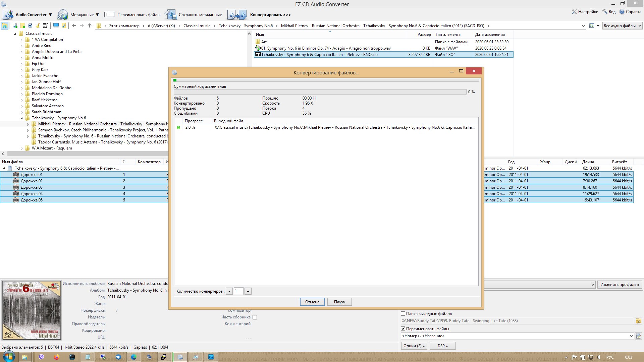
Task: Go up one folder level
Action: click(x=90, y=26)
